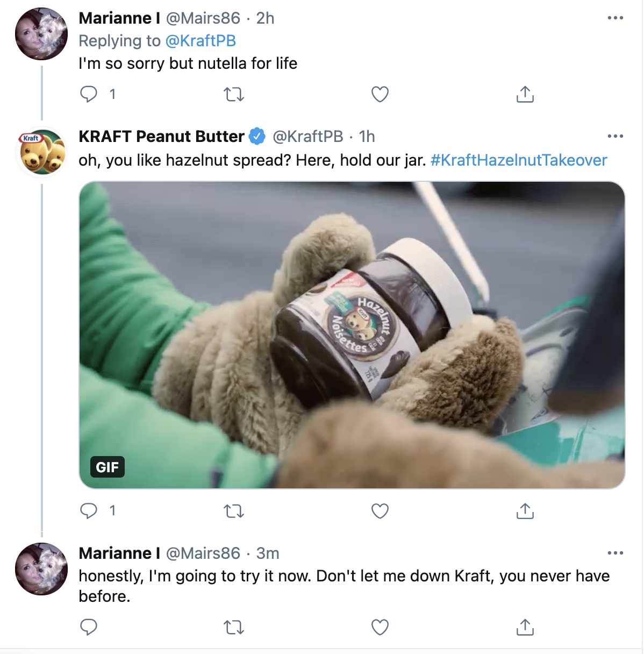Open KRAFT Peanut Butter's bear profile avatar
Screen dimensions: 644x654
pos(42,152)
